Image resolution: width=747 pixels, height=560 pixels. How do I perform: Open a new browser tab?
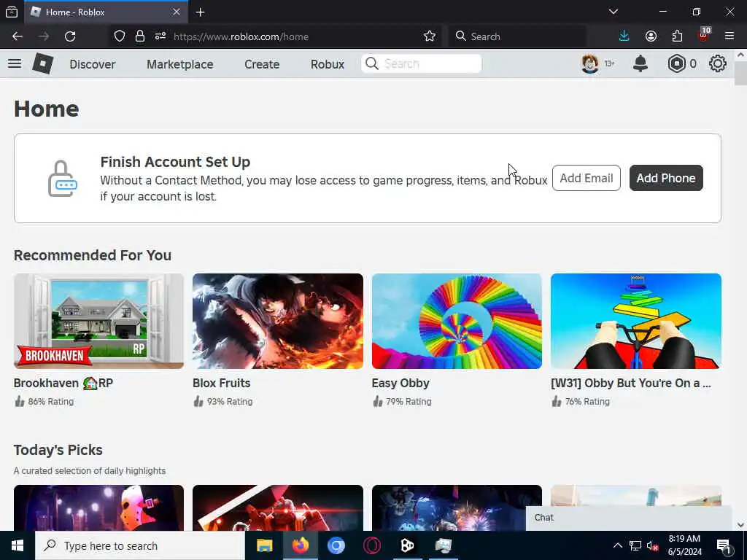[x=201, y=12]
